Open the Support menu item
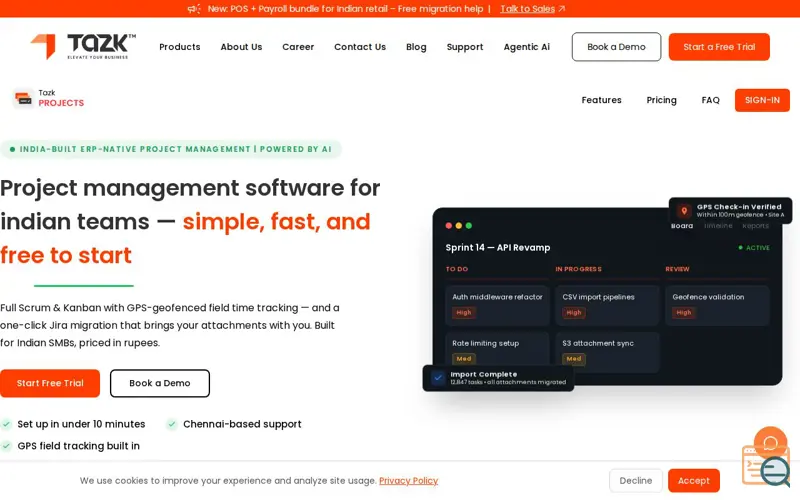This screenshot has height=500, width=800. click(x=465, y=47)
